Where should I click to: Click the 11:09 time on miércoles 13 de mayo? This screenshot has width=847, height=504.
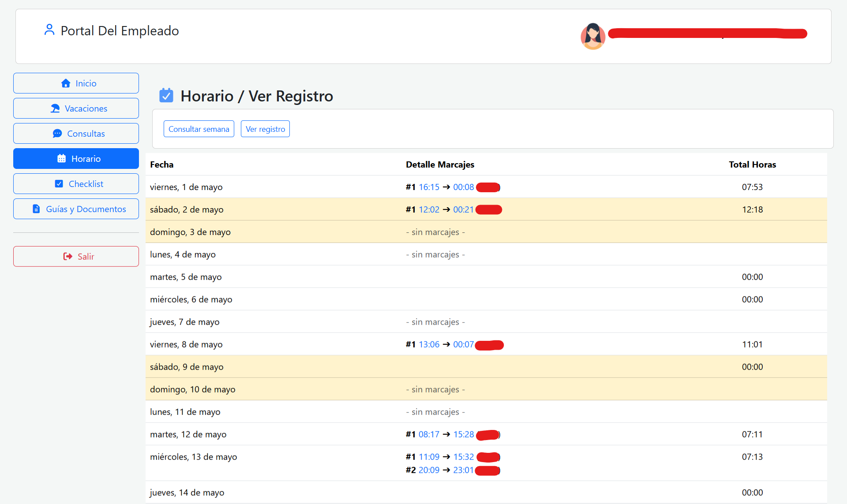click(x=429, y=457)
